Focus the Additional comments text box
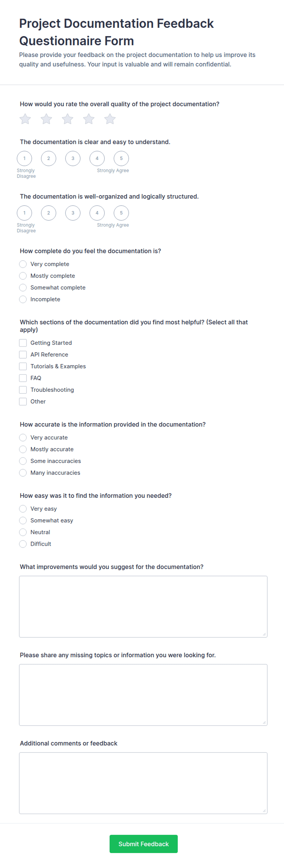The width and height of the screenshot is (284, 868). [x=143, y=783]
